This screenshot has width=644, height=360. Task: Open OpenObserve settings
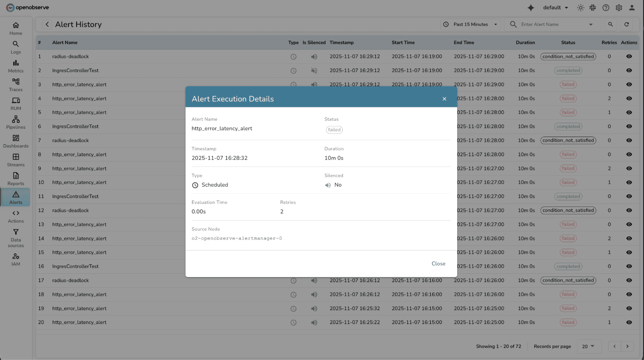coord(619,7)
